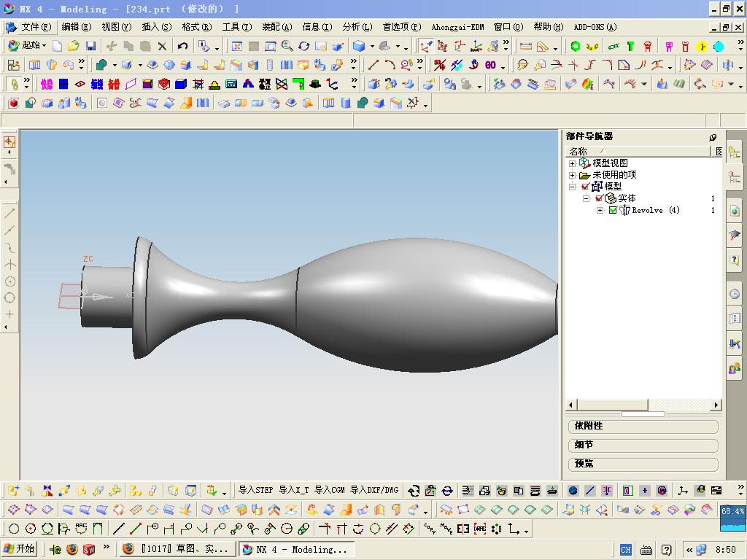Click the CH language indicator in the tray
Screen dimensions: 747x560
tap(625, 550)
